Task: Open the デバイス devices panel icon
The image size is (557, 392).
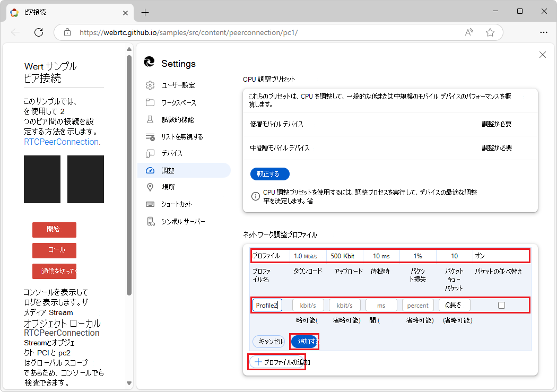Action: [x=150, y=153]
